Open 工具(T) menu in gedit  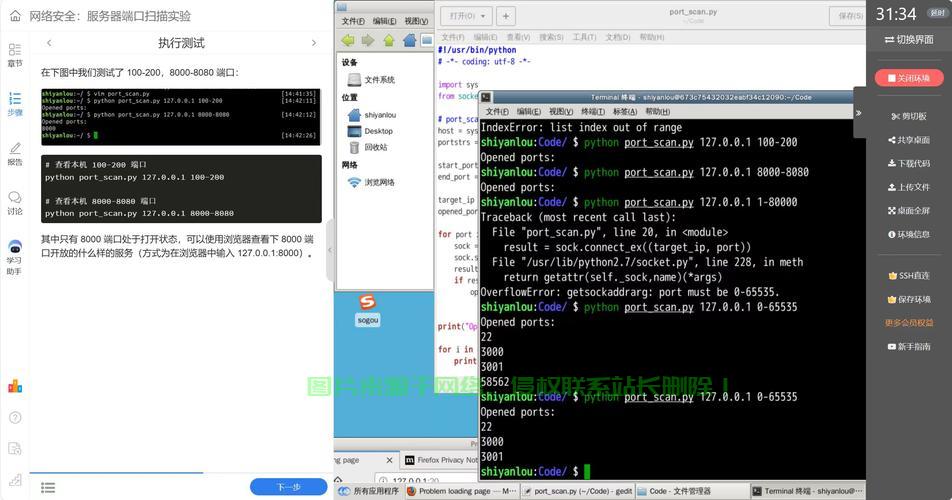tap(584, 37)
